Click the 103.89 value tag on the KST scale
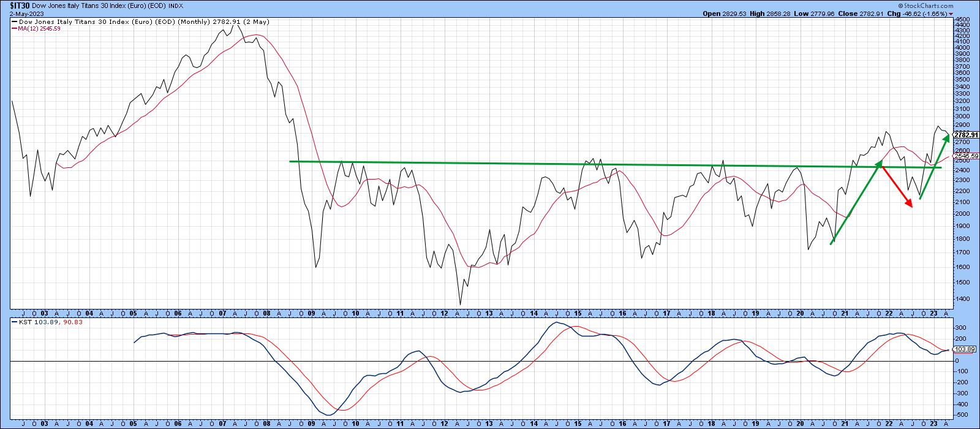The height and width of the screenshot is (429, 980). point(964,349)
